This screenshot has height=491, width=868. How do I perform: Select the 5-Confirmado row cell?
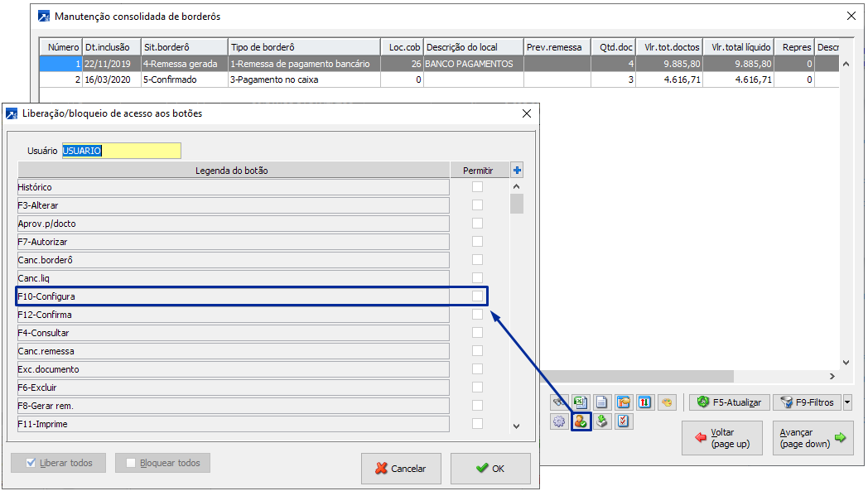click(x=185, y=79)
